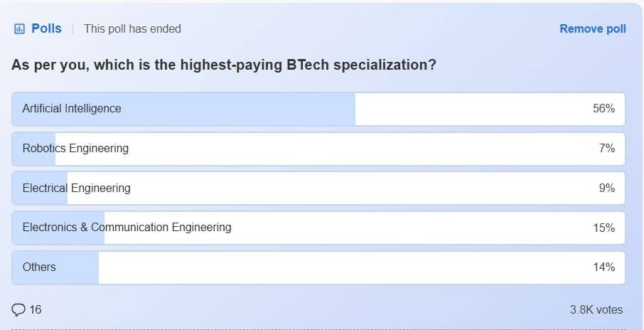Click the Remove poll link

[x=592, y=29]
